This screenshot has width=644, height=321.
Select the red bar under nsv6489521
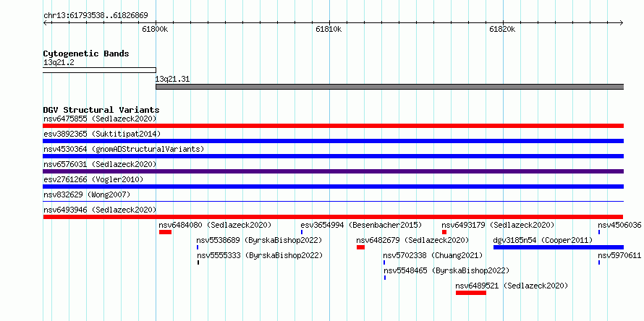coord(470,293)
